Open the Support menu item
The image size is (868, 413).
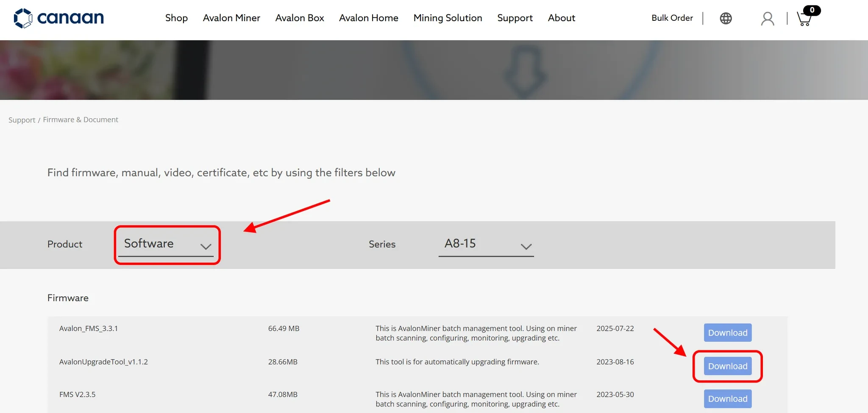point(515,18)
